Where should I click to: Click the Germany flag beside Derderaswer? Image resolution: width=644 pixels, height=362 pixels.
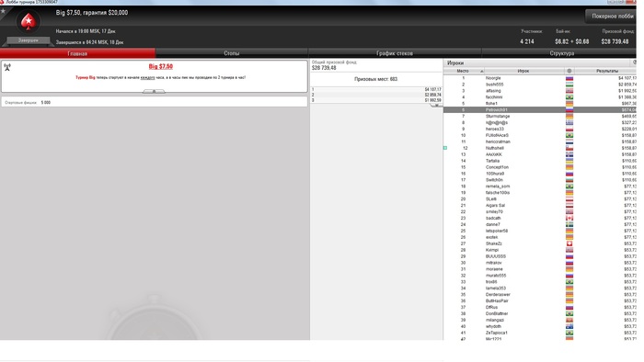(x=569, y=294)
